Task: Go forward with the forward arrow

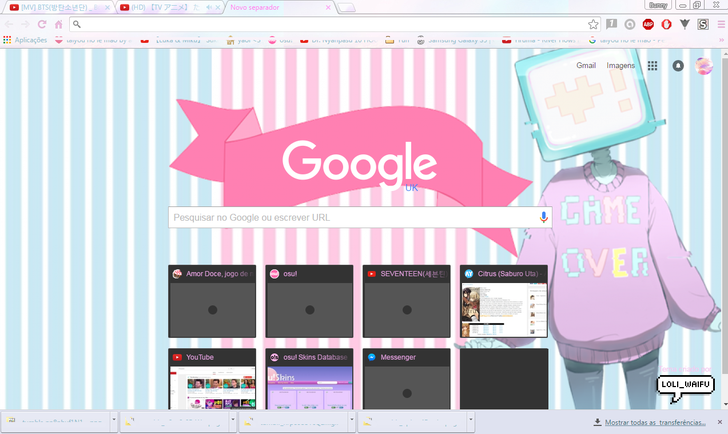Action: (25, 24)
